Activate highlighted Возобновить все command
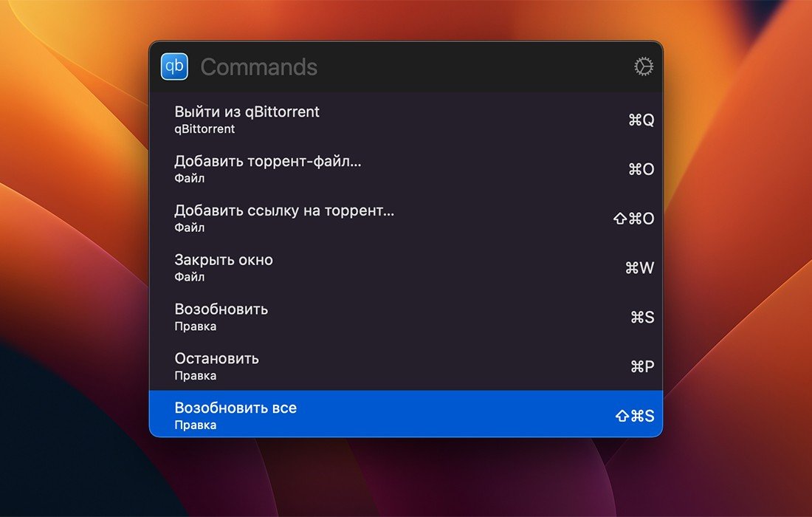This screenshot has height=517, width=812. coord(405,414)
